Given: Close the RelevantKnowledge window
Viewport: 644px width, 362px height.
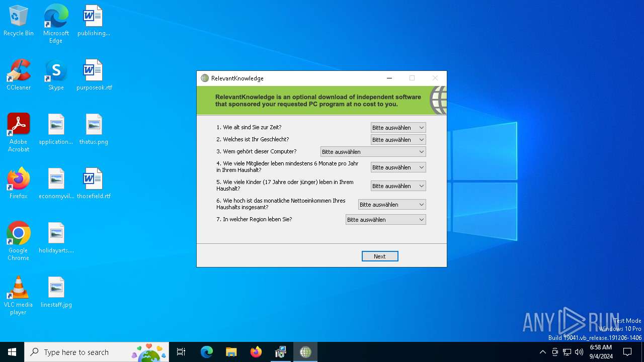Looking at the screenshot, I should [x=435, y=78].
